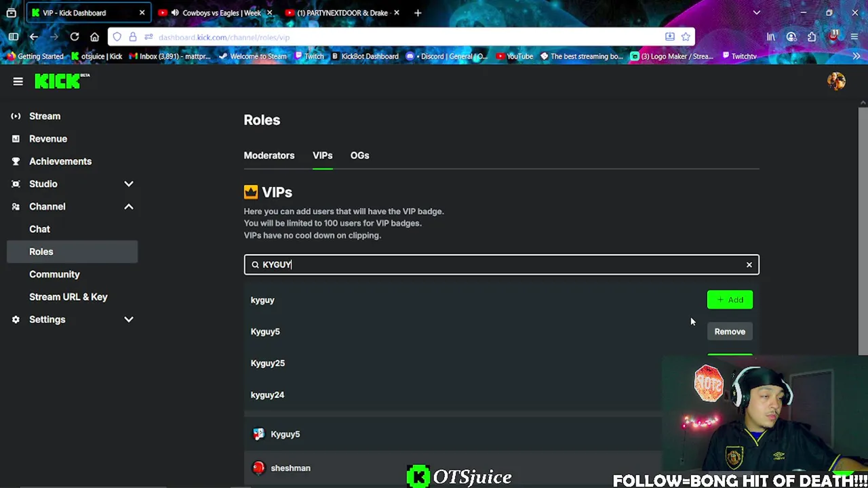
Task: Select kyguy search result
Action: [x=262, y=300]
